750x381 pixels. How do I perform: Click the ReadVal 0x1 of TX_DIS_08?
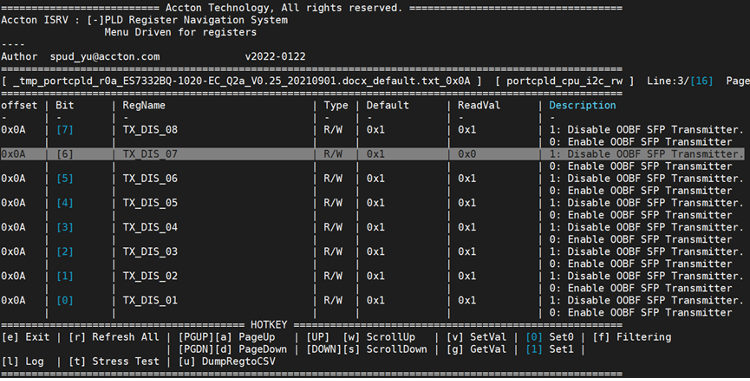[467, 130]
